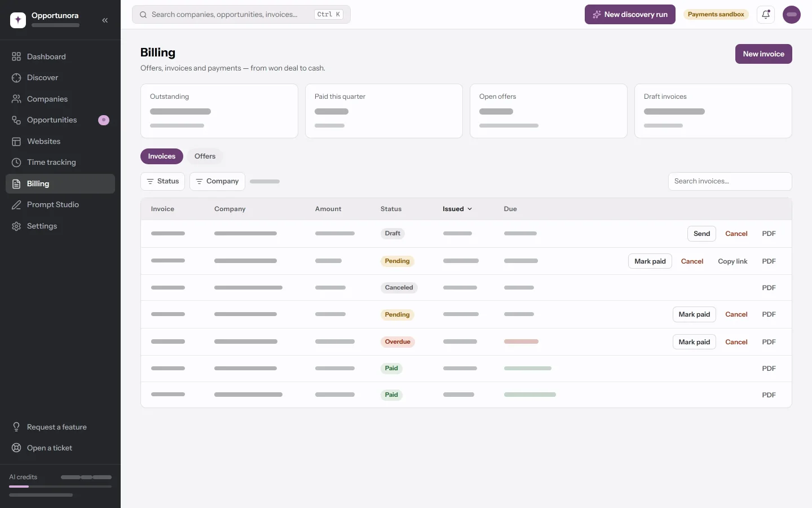Click the Opportunities icon in sidebar
Viewport: 812px width, 508px height.
point(16,120)
